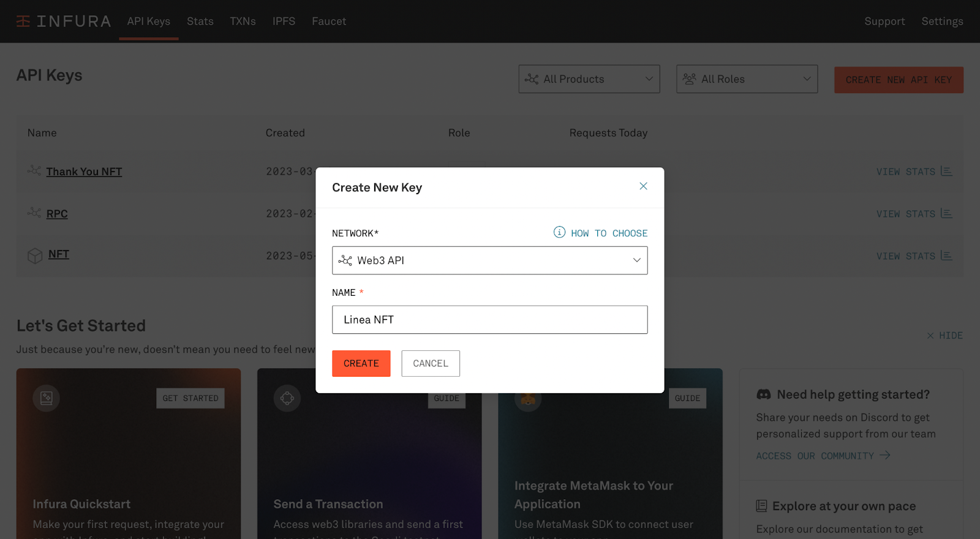Click the Send a Transaction card icon
Viewport: 980px width, 539px height.
point(287,398)
